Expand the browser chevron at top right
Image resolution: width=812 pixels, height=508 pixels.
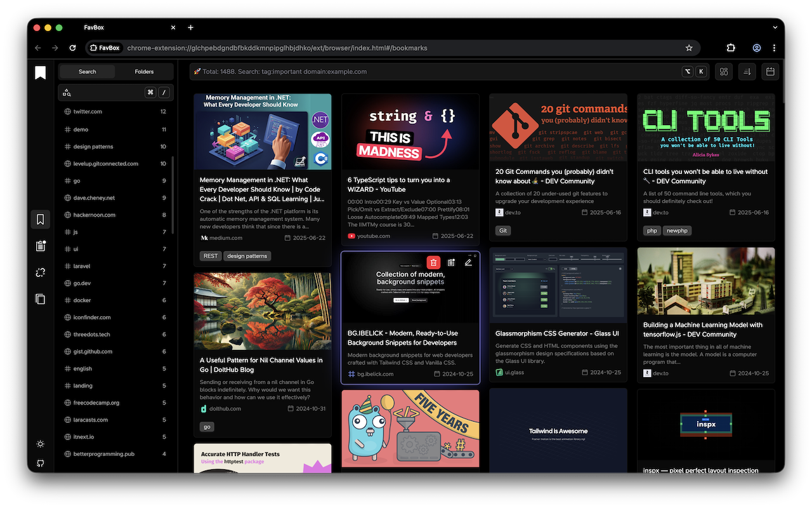click(x=775, y=27)
